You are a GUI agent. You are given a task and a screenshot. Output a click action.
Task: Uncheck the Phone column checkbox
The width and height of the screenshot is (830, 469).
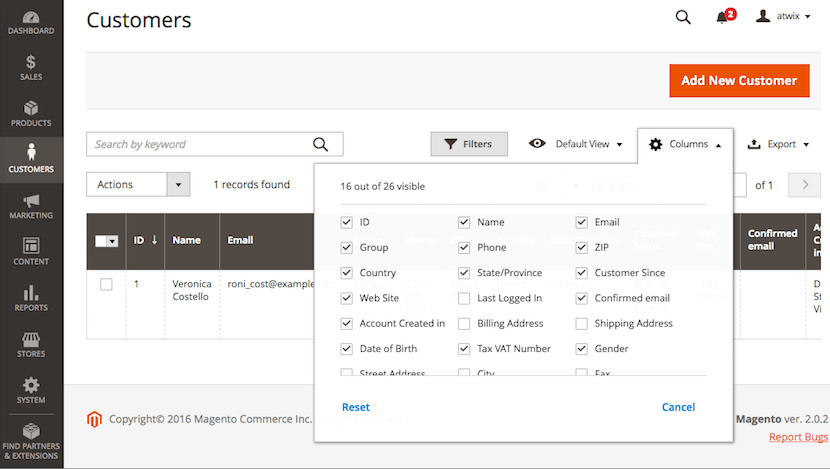[x=464, y=247]
